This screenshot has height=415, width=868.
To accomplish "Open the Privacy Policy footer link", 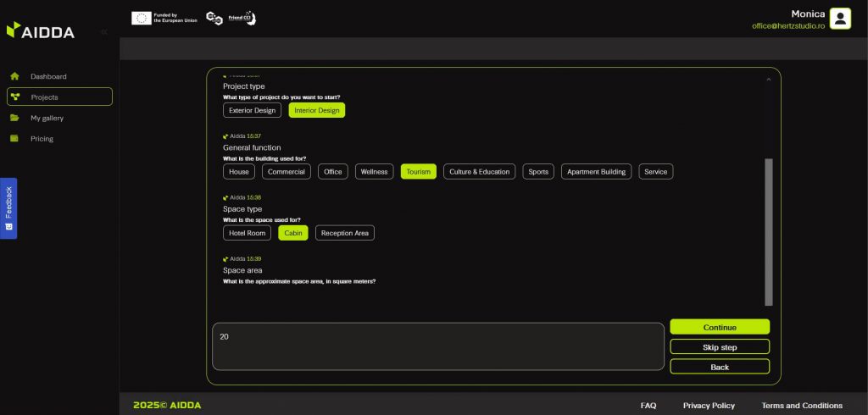I will (x=709, y=406).
